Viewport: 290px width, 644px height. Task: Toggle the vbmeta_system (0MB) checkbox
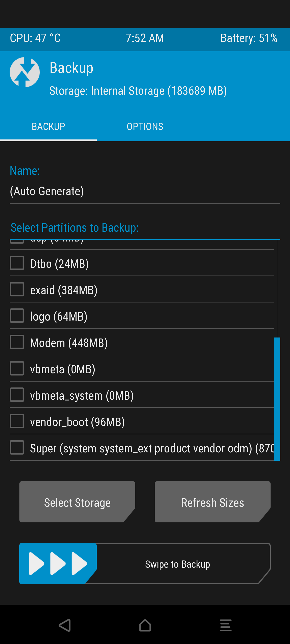pyautogui.click(x=17, y=395)
